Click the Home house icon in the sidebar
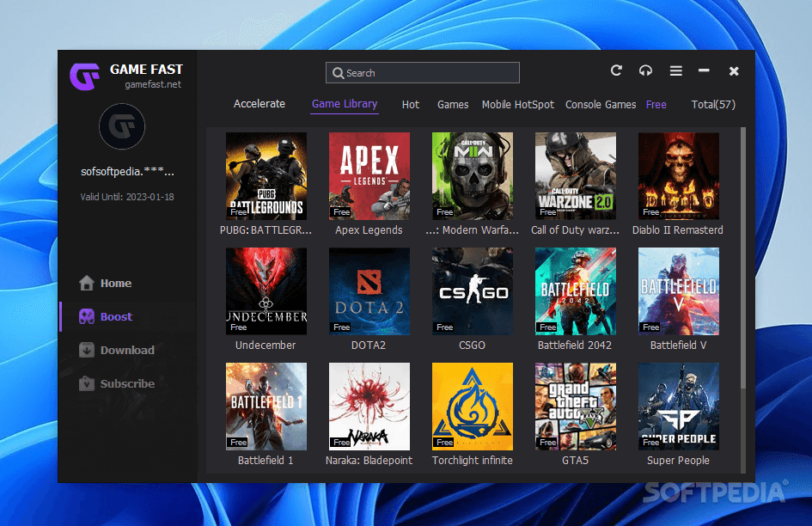The image size is (812, 526). 87,283
